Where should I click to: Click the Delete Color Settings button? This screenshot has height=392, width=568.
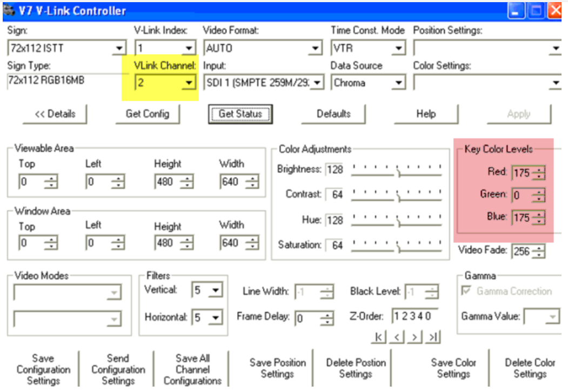pos(530,368)
